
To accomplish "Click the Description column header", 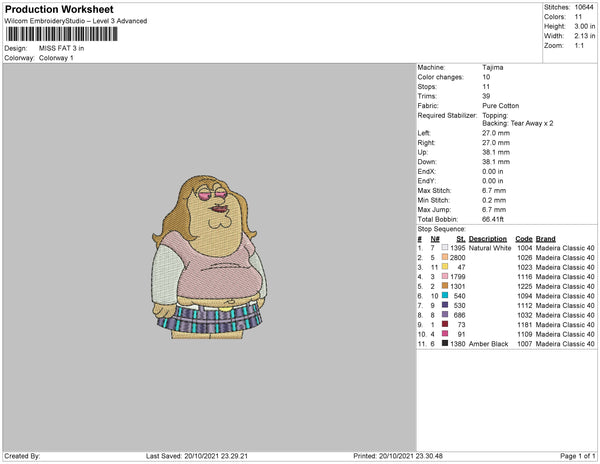I will pyautogui.click(x=488, y=239).
